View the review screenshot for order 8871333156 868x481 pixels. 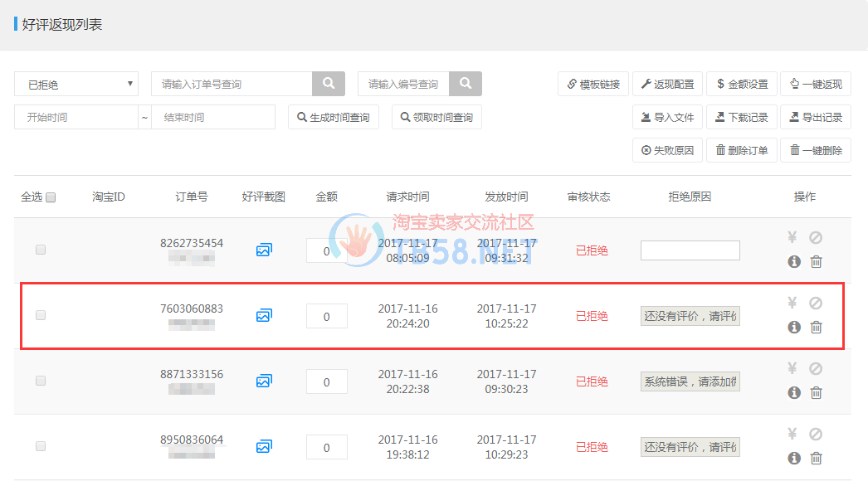point(264,381)
